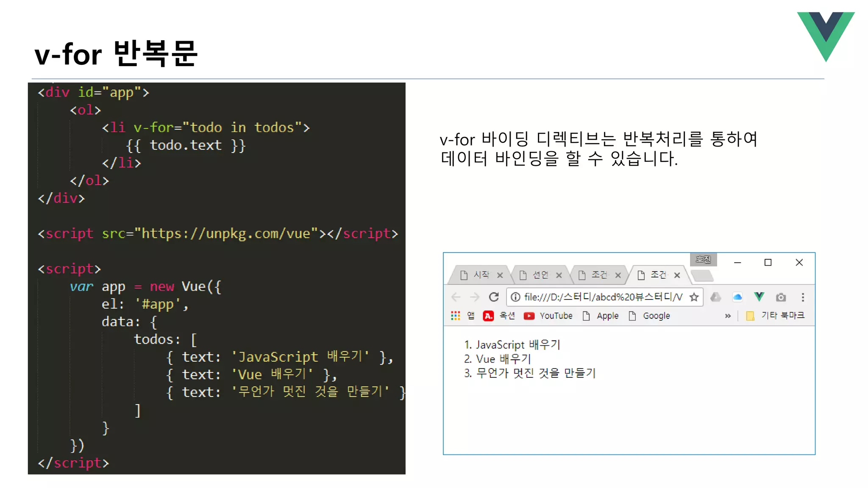Image resolution: width=868 pixels, height=488 pixels.
Task: Click the browser reload icon
Action: [494, 297]
